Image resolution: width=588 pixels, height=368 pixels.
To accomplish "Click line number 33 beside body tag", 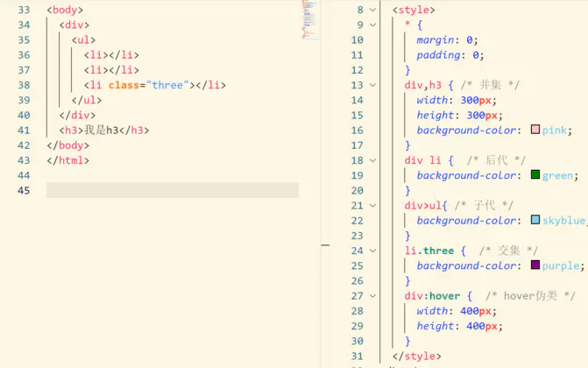I will [x=24, y=11].
